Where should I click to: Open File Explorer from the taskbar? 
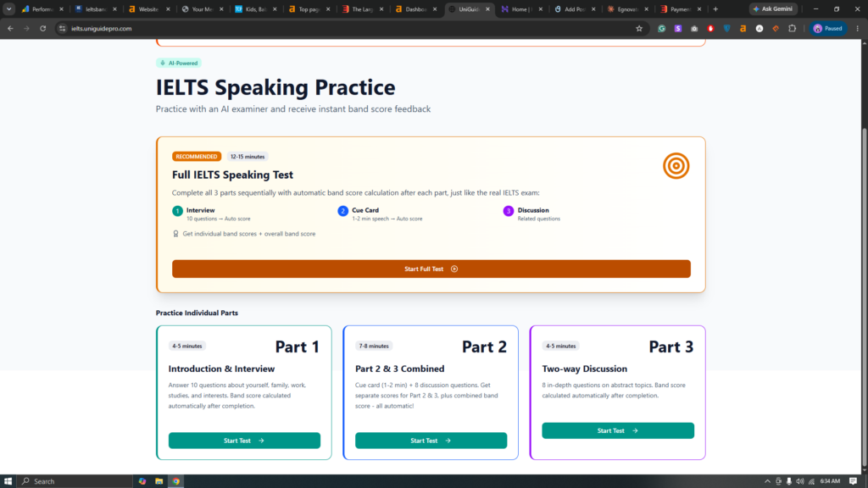click(x=159, y=481)
